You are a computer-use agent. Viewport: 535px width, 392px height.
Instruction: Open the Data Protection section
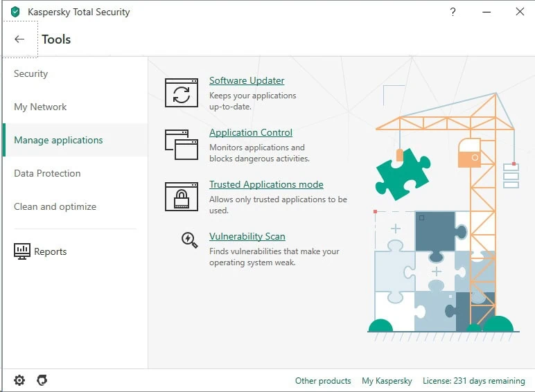pyautogui.click(x=47, y=173)
